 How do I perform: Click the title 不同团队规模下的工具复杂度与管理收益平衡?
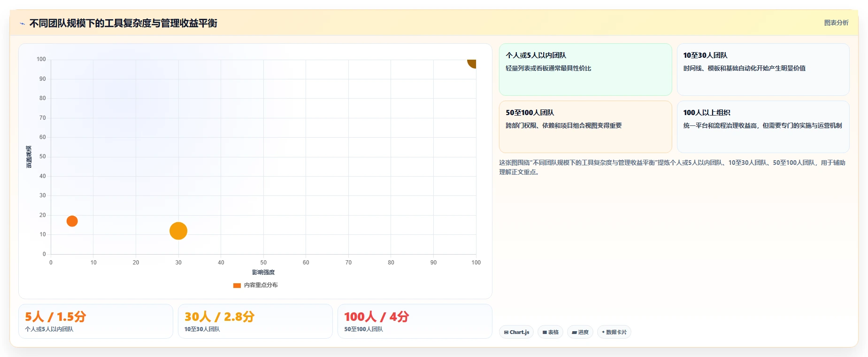(123, 23)
